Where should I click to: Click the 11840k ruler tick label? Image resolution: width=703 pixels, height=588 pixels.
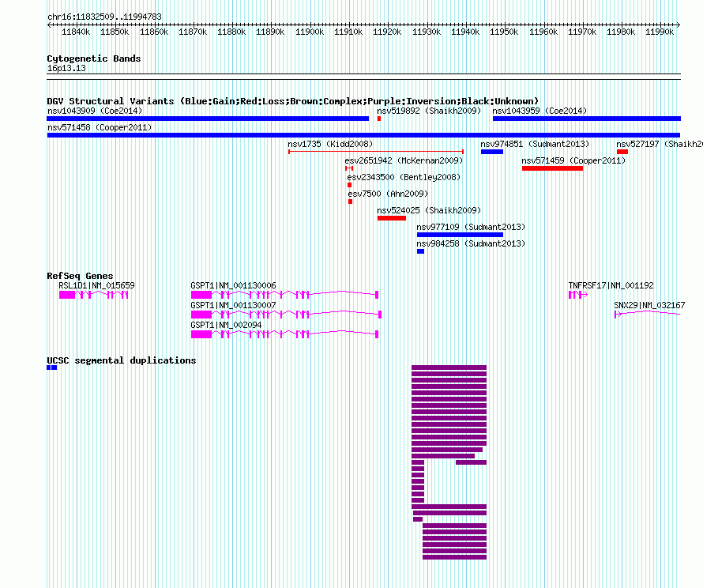pyautogui.click(x=76, y=32)
